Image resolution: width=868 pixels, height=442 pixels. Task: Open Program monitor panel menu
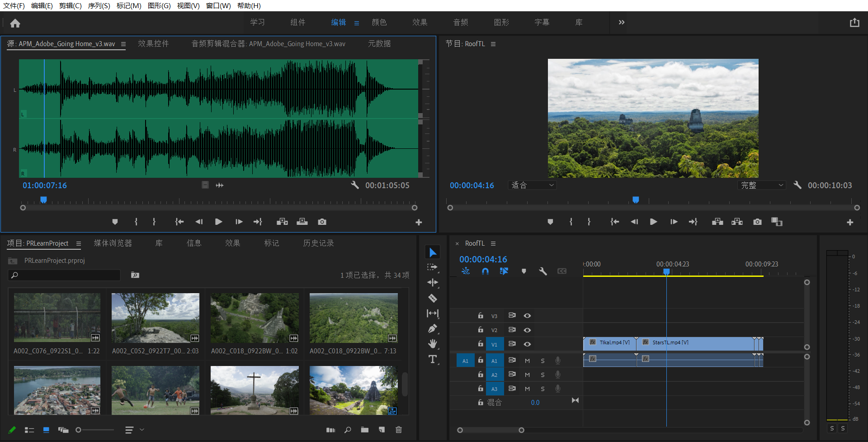[493, 44]
